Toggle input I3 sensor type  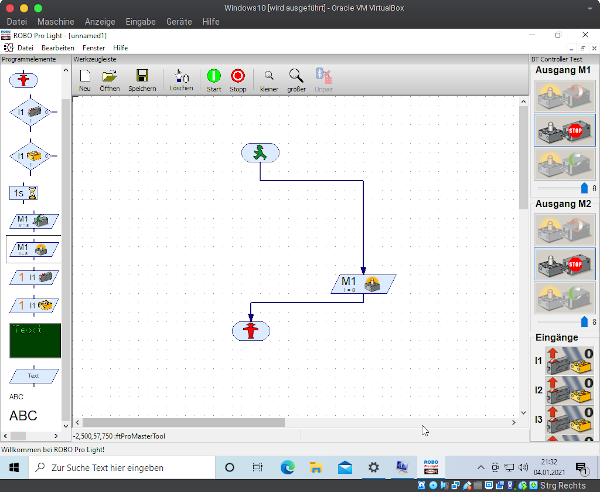click(x=570, y=419)
